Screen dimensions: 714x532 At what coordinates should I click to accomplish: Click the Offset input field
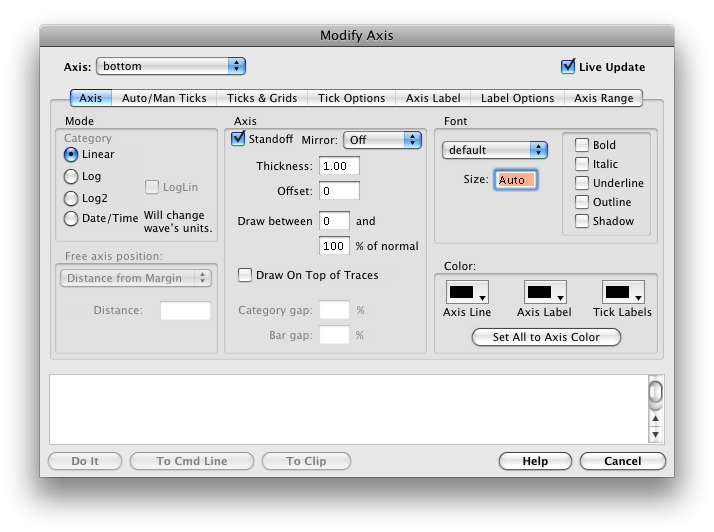(339, 191)
